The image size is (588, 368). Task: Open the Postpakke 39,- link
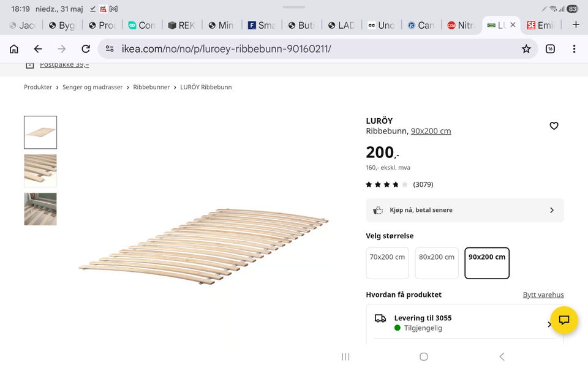point(64,65)
